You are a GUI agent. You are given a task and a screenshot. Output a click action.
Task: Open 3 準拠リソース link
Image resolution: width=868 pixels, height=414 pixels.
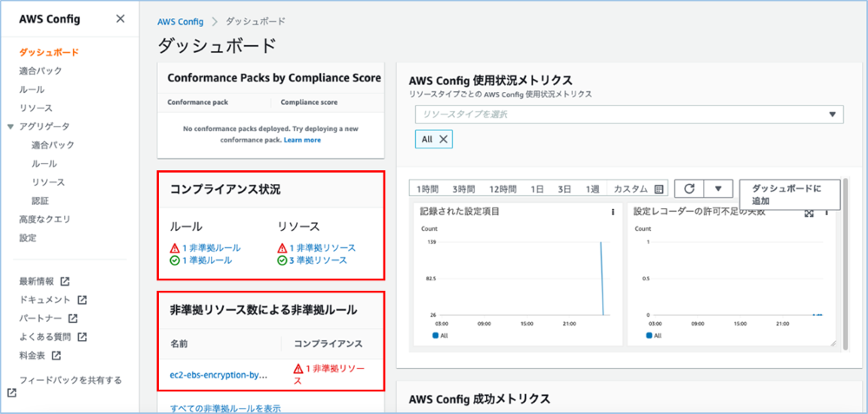(318, 260)
